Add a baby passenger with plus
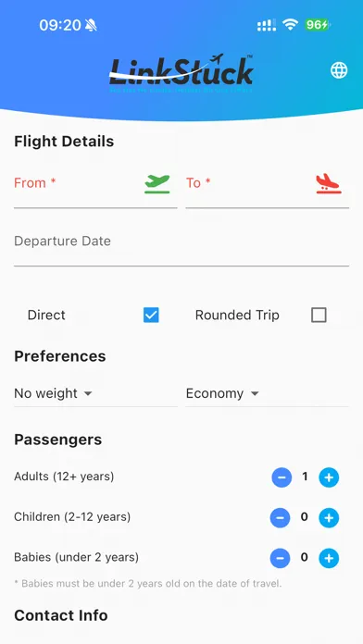363x644 pixels. point(329,558)
